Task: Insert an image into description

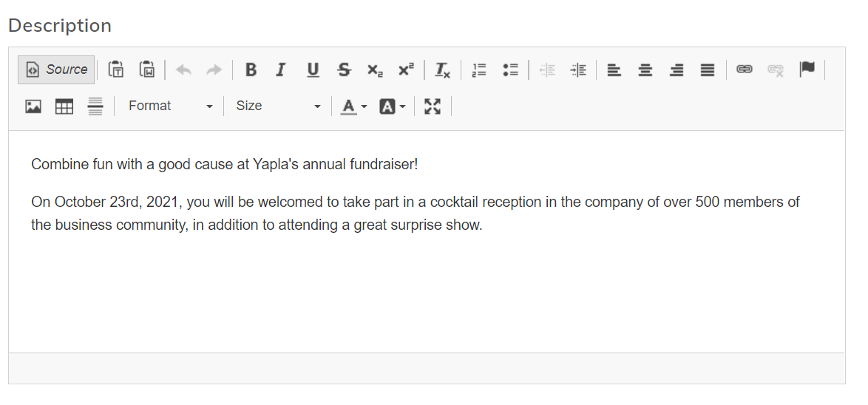Action: click(x=33, y=106)
